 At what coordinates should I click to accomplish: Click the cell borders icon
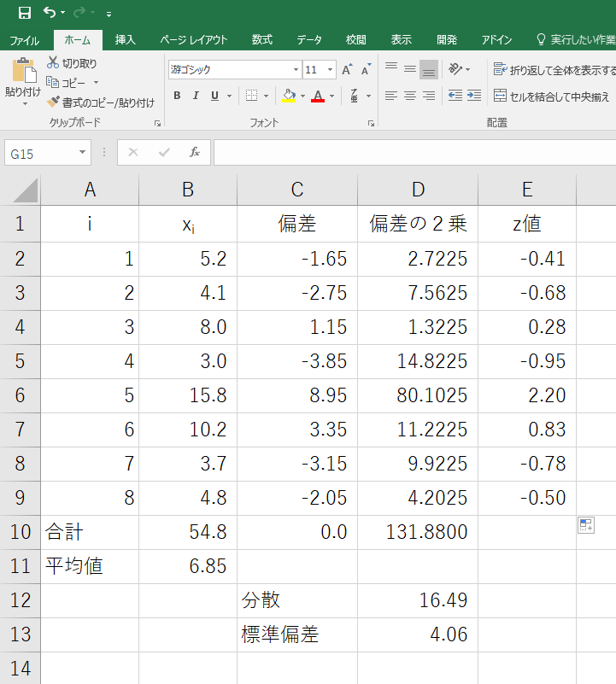(x=251, y=96)
